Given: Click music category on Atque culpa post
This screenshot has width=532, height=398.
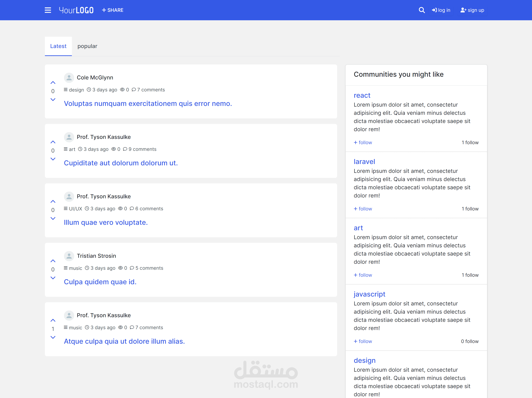Looking at the screenshot, I should pyautogui.click(x=73, y=327).
